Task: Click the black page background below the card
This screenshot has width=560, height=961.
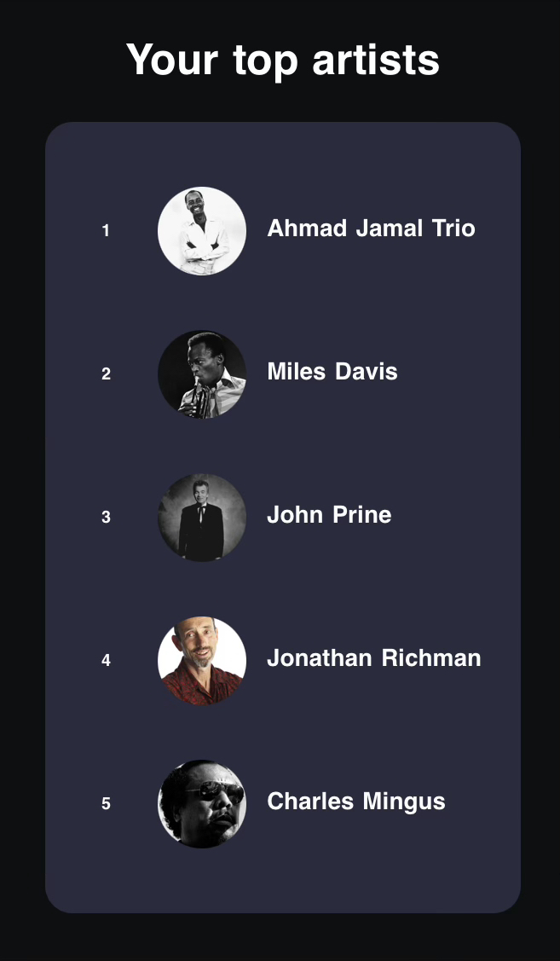Action: pos(282,938)
